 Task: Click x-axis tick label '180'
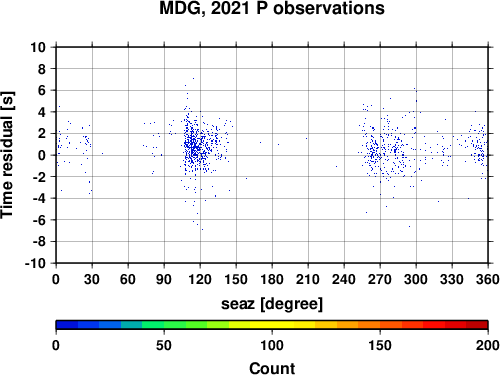272,279
